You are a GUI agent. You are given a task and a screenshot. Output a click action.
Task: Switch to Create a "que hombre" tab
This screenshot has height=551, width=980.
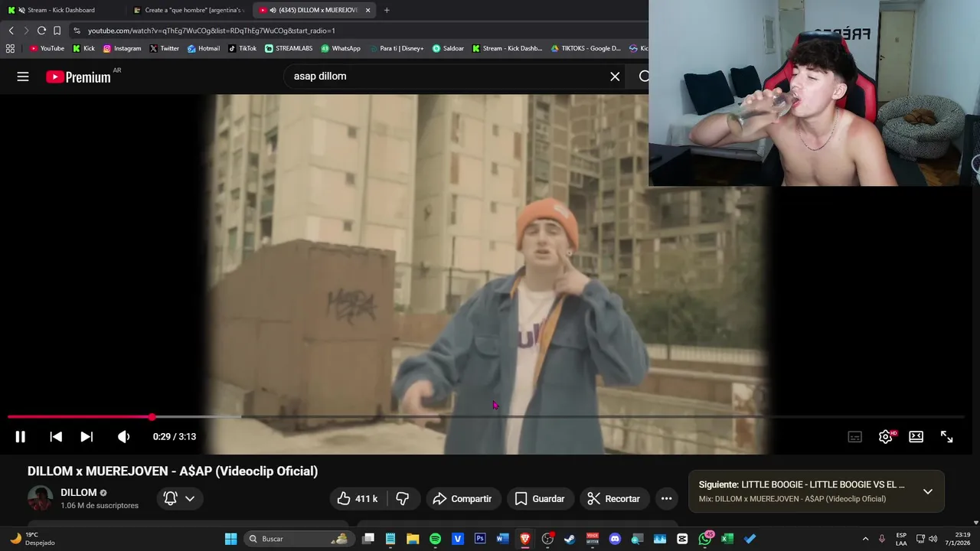(189, 10)
